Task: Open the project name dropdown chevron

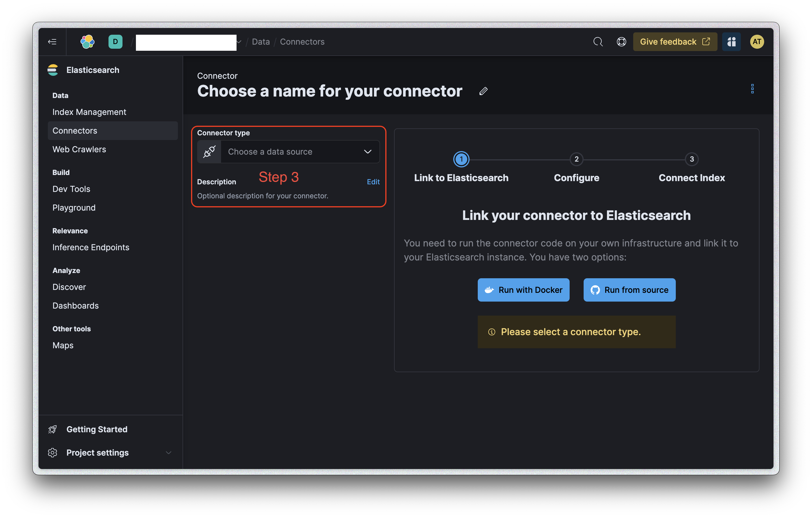Action: (x=239, y=42)
